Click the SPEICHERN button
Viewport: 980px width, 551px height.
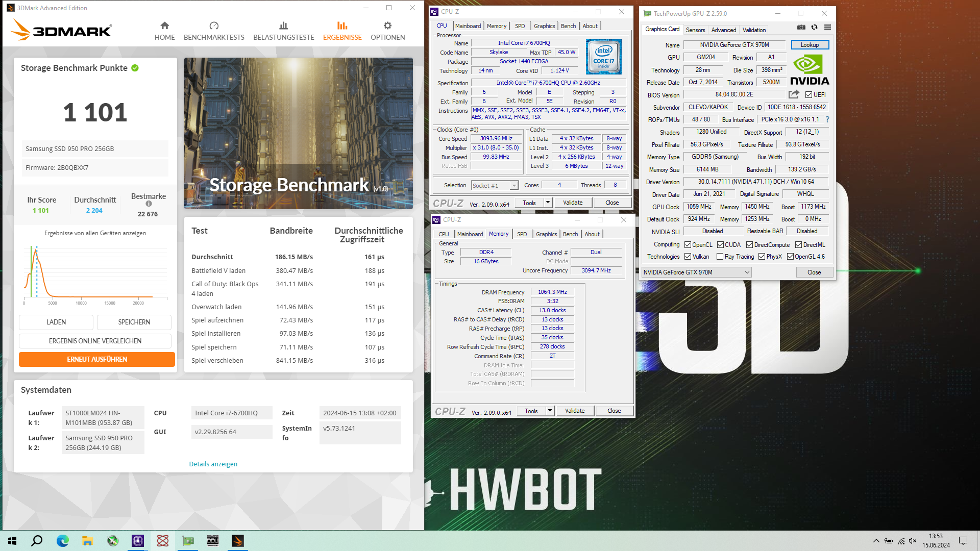tap(134, 322)
